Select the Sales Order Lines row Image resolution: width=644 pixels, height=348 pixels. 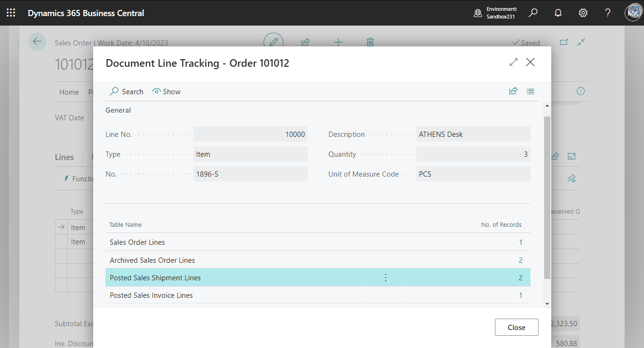(x=137, y=242)
